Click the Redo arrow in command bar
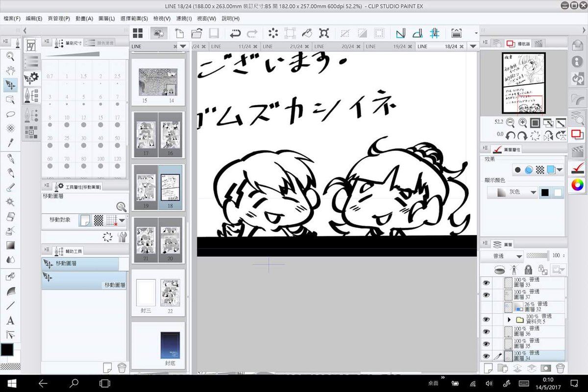 [252, 33]
